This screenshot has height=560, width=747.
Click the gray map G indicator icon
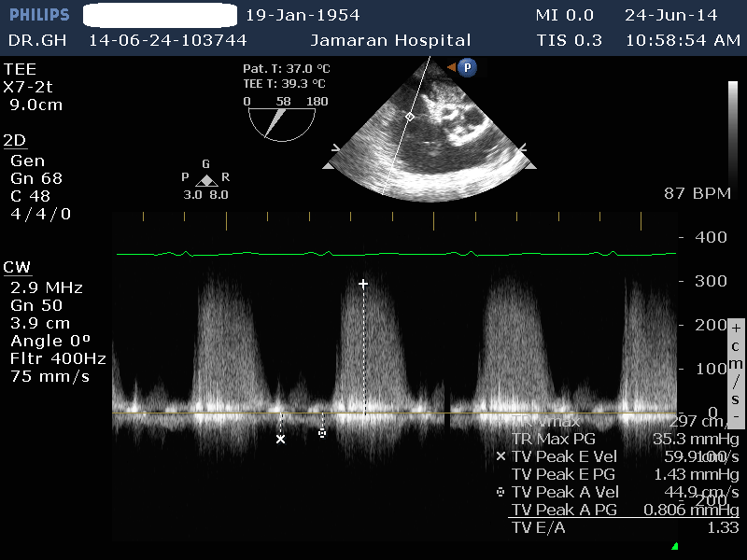[206, 179]
